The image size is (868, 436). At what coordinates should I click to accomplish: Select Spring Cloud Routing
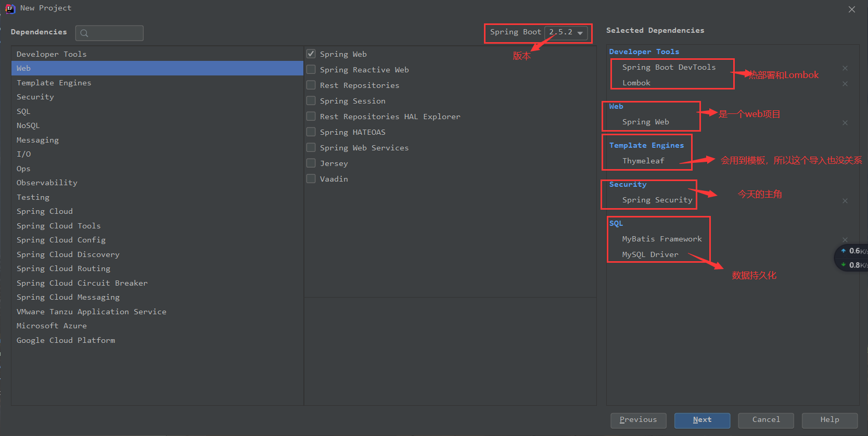point(157,268)
